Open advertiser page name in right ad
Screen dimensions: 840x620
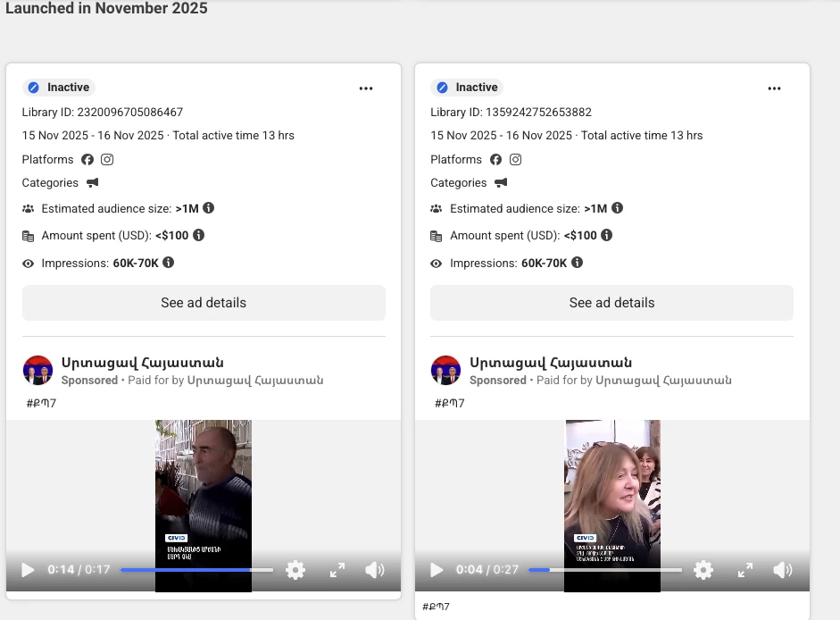click(x=551, y=363)
